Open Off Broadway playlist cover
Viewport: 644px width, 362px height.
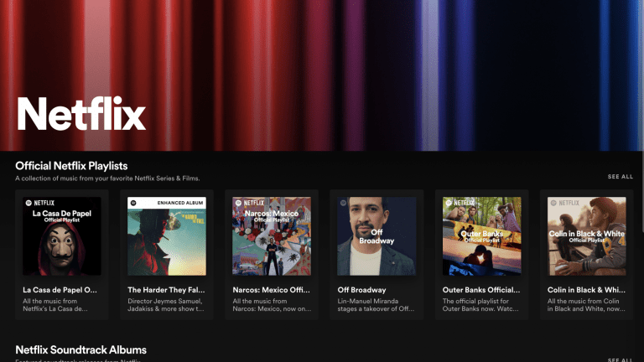tap(377, 236)
